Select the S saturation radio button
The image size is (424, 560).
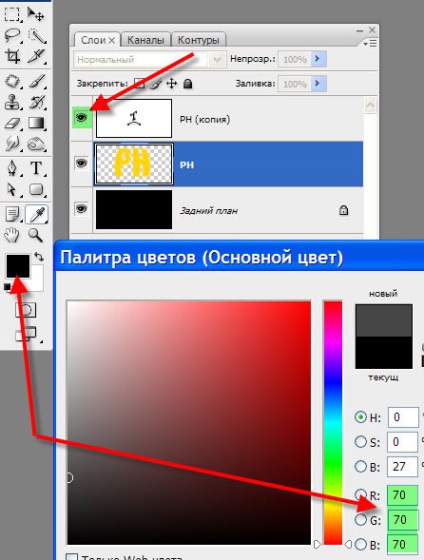pos(360,442)
